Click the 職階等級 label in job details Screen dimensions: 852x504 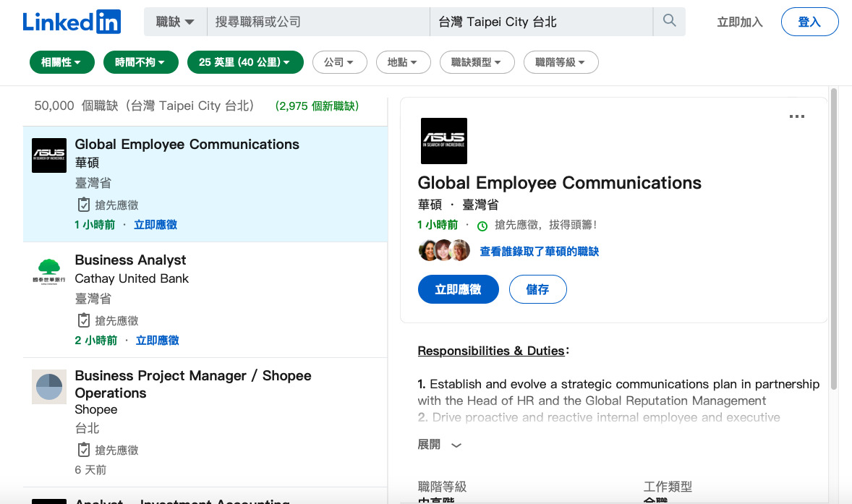coord(442,486)
